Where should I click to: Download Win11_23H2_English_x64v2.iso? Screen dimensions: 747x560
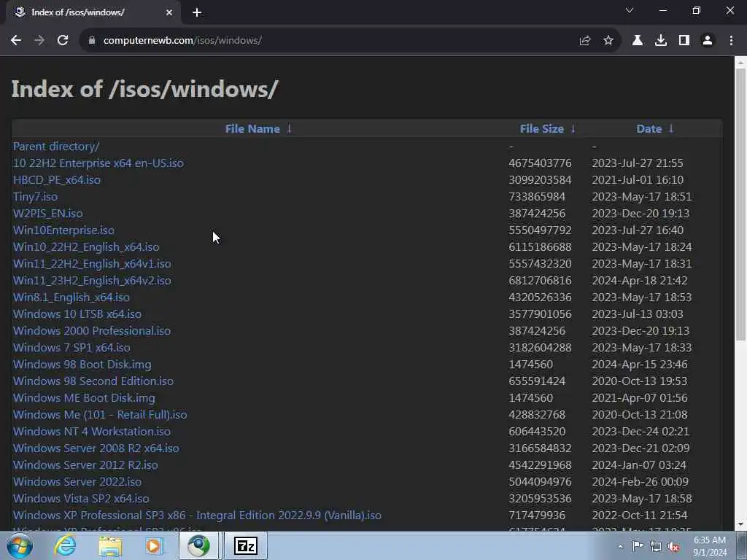tap(92, 280)
